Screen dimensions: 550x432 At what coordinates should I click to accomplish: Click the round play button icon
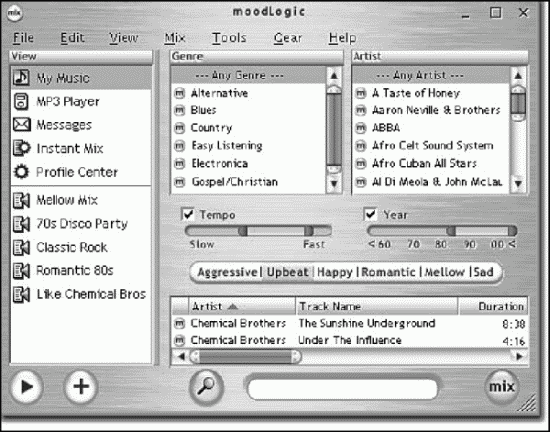click(x=26, y=387)
